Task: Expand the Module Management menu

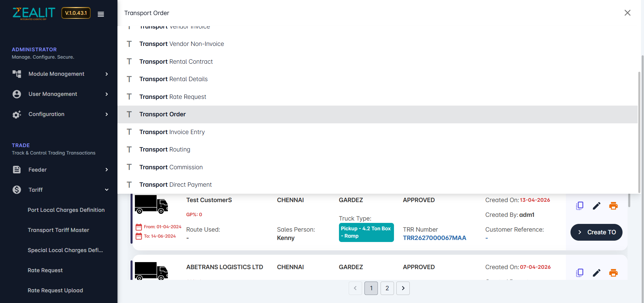Action: 60,74
